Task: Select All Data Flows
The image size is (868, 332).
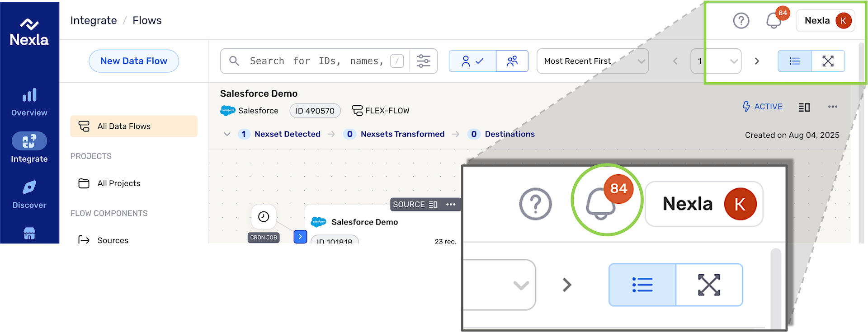Action: (x=134, y=126)
